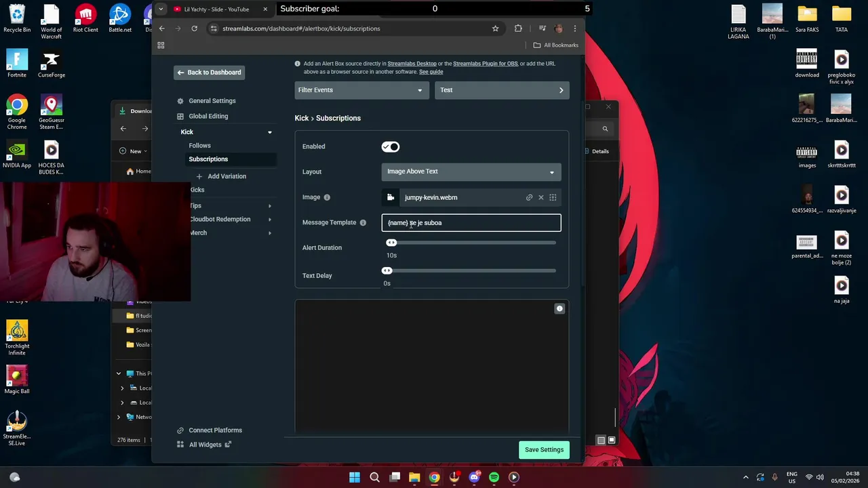The image size is (868, 488).
Task: Open Discord from the taskbar
Action: (x=474, y=477)
